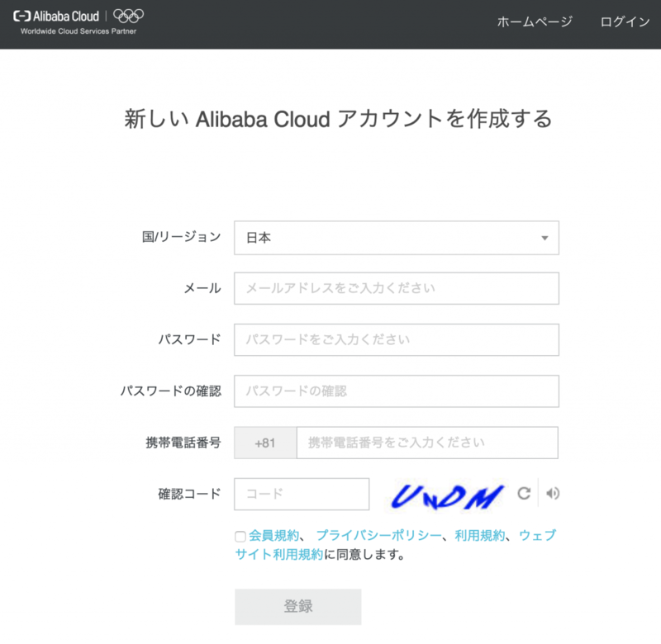Viewport: 661px width, 644px height.
Task: Click the page heading 新しい Alibaba Cloud アカウントを作成する
Action: 338,119
